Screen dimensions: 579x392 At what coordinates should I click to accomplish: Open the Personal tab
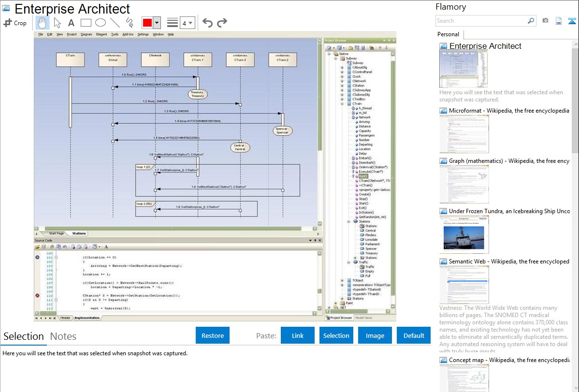pyautogui.click(x=448, y=34)
